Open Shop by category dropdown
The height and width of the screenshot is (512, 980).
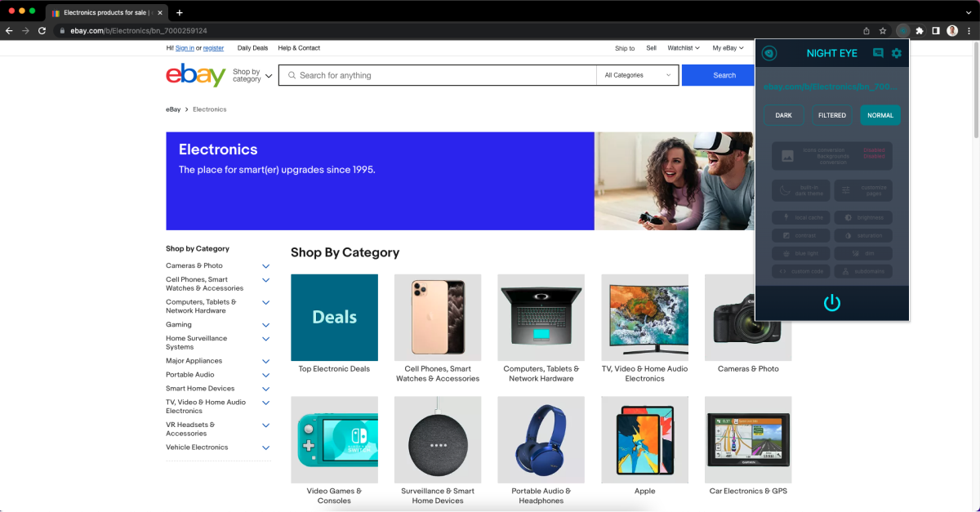252,75
